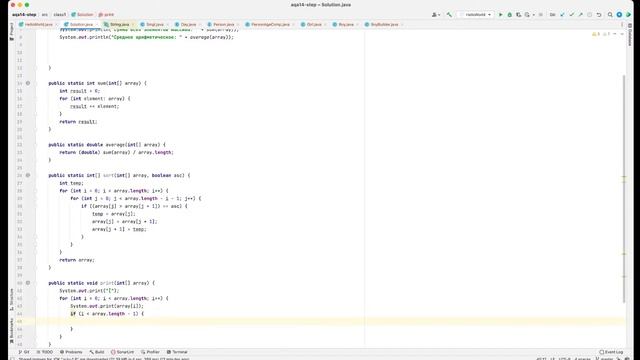Image resolution: width=640 pixels, height=360 pixels.
Task: Open the Event Log button
Action: coord(611,352)
